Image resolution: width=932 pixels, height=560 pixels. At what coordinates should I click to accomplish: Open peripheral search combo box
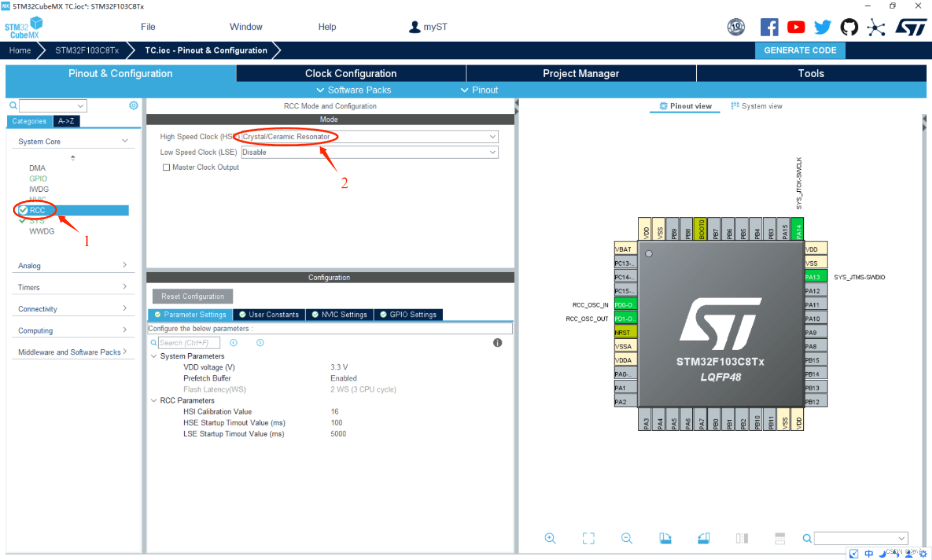tap(53, 105)
